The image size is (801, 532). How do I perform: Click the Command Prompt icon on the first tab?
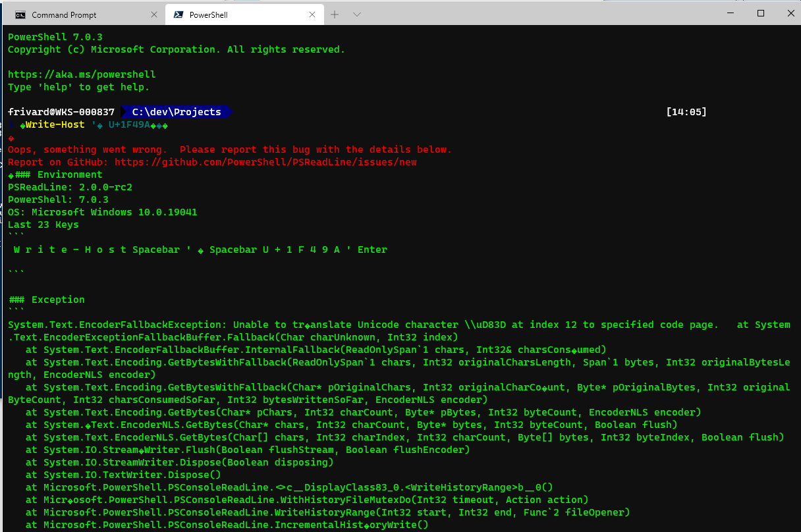click(20, 14)
